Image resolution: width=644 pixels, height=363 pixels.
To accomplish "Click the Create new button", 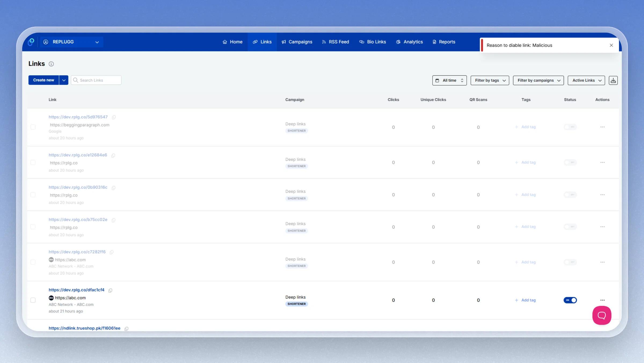I will [x=43, y=80].
